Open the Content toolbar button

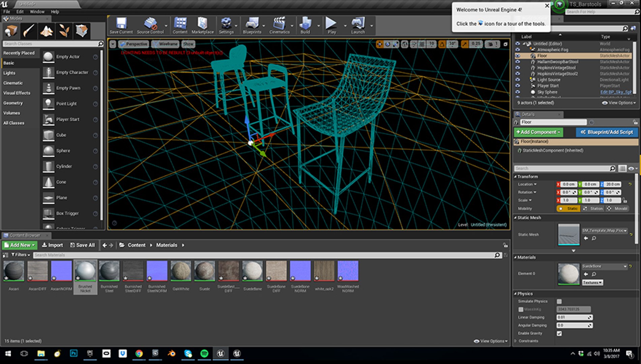pyautogui.click(x=180, y=25)
